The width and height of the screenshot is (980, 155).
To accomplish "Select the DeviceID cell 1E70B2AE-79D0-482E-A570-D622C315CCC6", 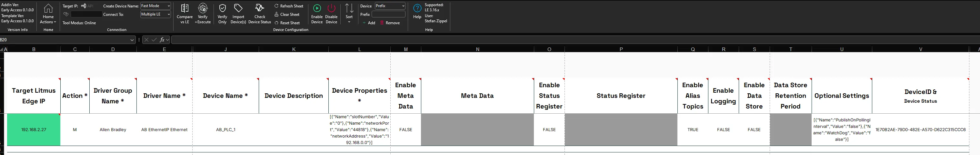I will click(x=920, y=129).
